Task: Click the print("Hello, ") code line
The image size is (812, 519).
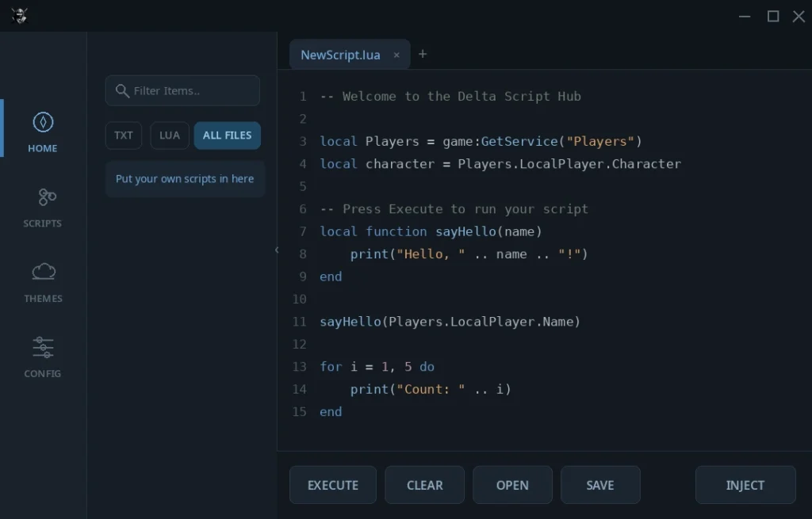Action: (x=469, y=254)
